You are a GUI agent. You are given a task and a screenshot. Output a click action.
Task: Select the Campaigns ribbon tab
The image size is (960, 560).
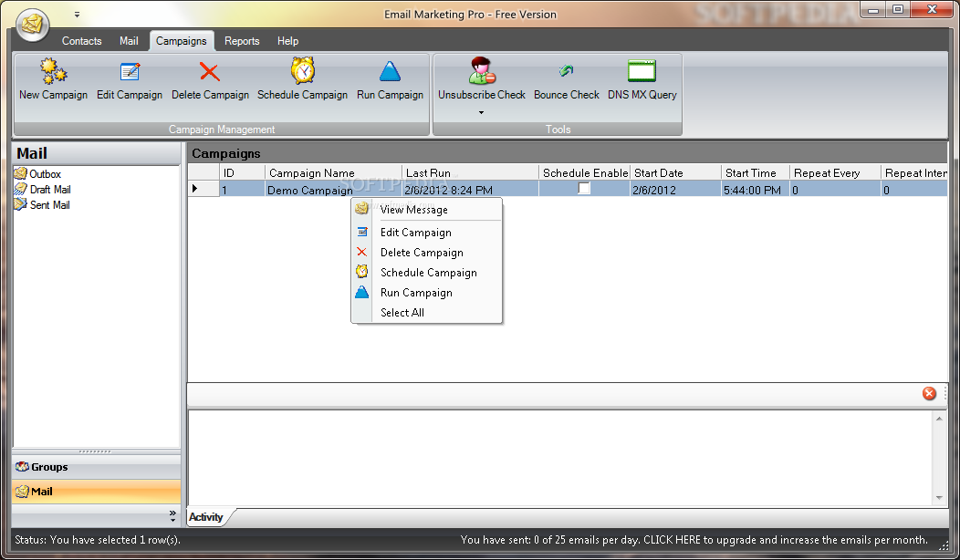point(182,41)
